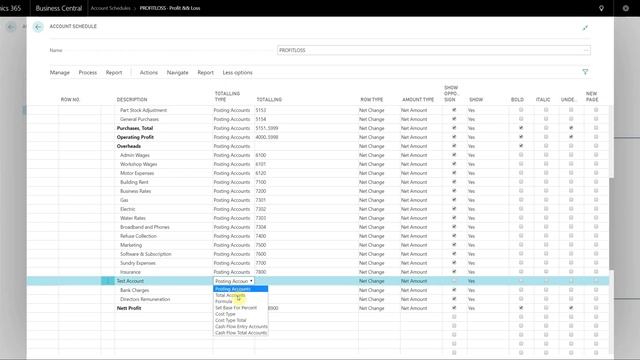The height and width of the screenshot is (360, 640).
Task: Click the Amount Type column header
Action: (x=418, y=100)
